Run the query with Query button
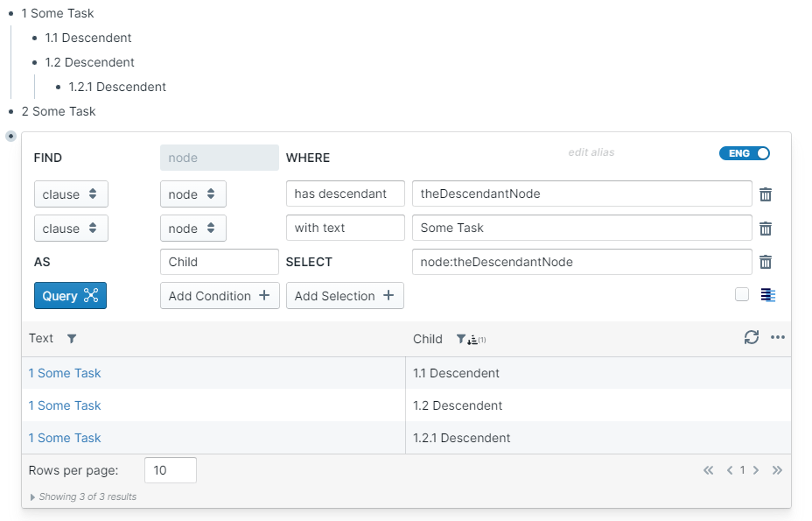 point(70,296)
